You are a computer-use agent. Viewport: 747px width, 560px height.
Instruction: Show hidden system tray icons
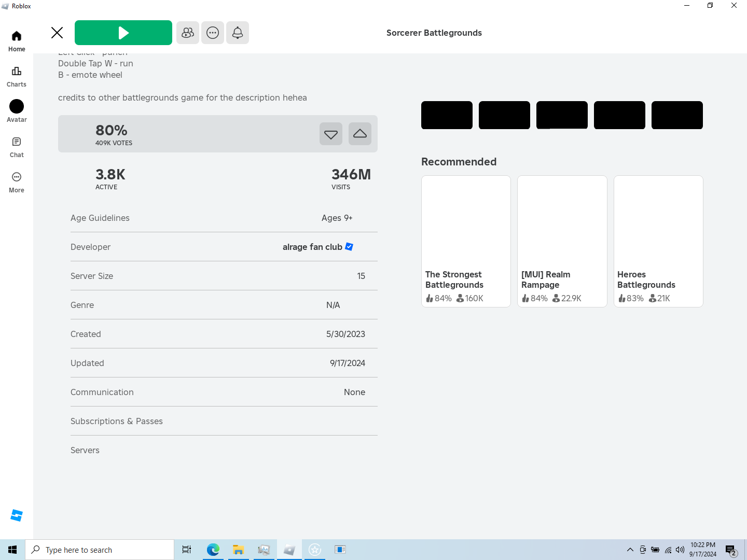(630, 550)
